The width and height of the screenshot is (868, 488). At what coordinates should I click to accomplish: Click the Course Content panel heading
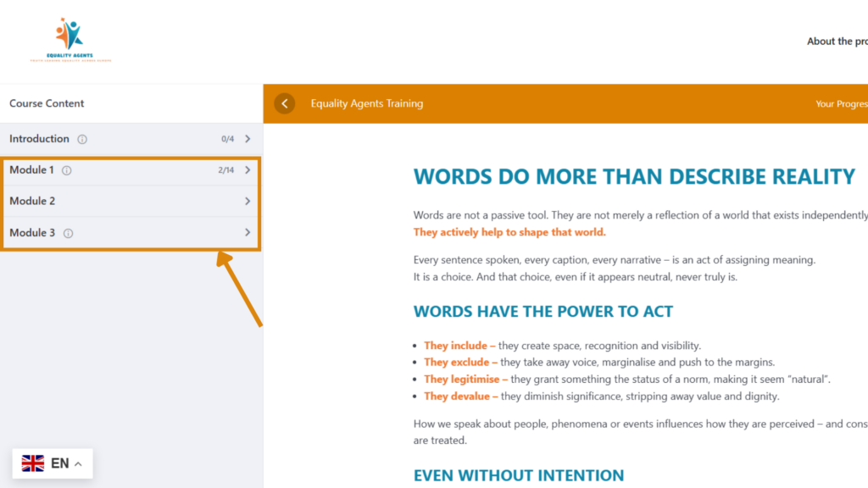pyautogui.click(x=47, y=103)
